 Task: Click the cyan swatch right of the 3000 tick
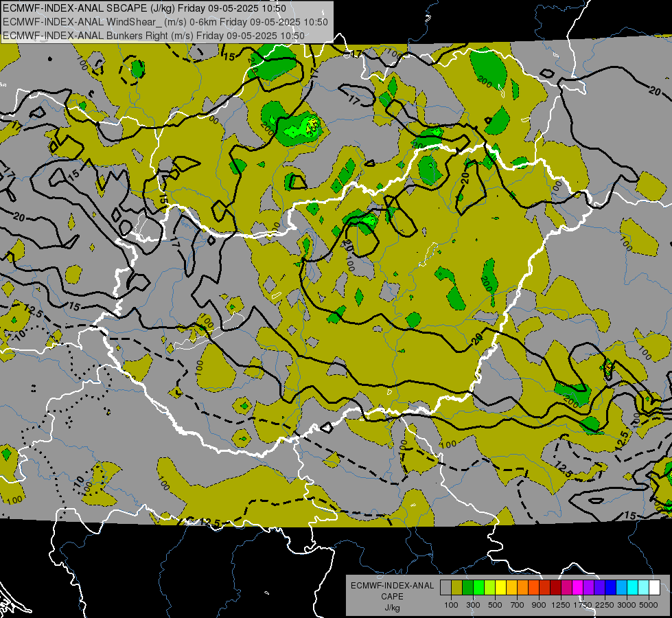click(633, 588)
